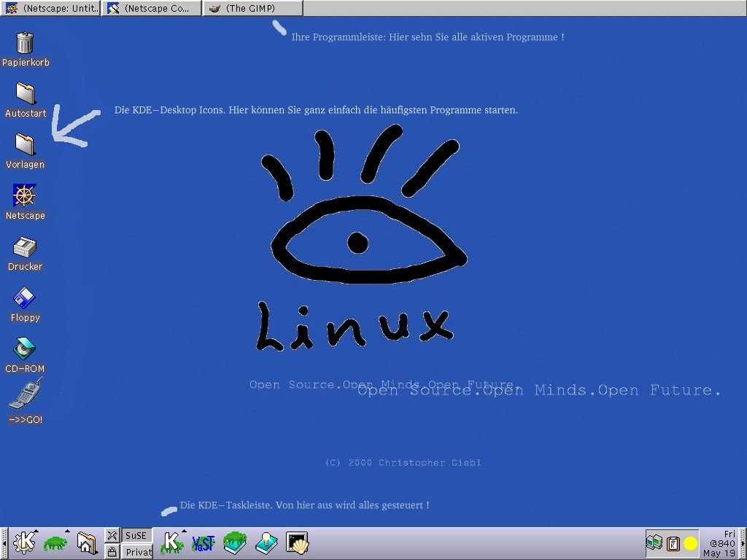The image size is (747, 560).
Task: Open the Klipper clipboard tray icon
Action: (x=673, y=543)
